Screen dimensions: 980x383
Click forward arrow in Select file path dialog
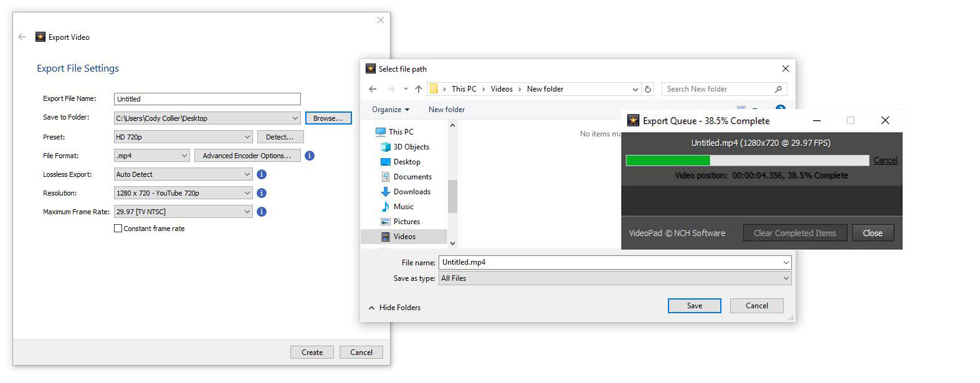tap(391, 89)
